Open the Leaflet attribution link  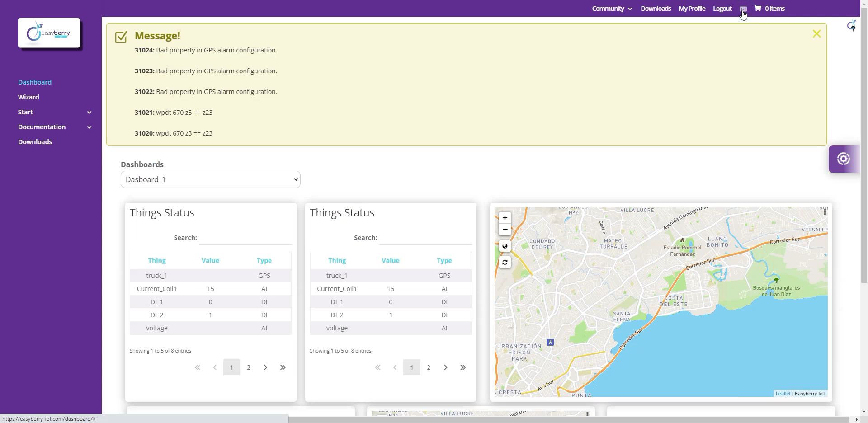tap(783, 394)
